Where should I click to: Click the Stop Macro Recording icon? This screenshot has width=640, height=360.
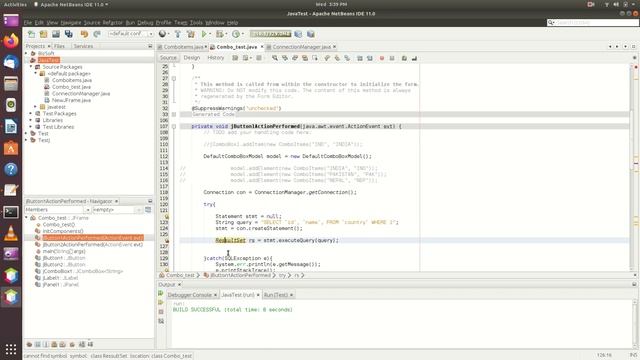392,58
